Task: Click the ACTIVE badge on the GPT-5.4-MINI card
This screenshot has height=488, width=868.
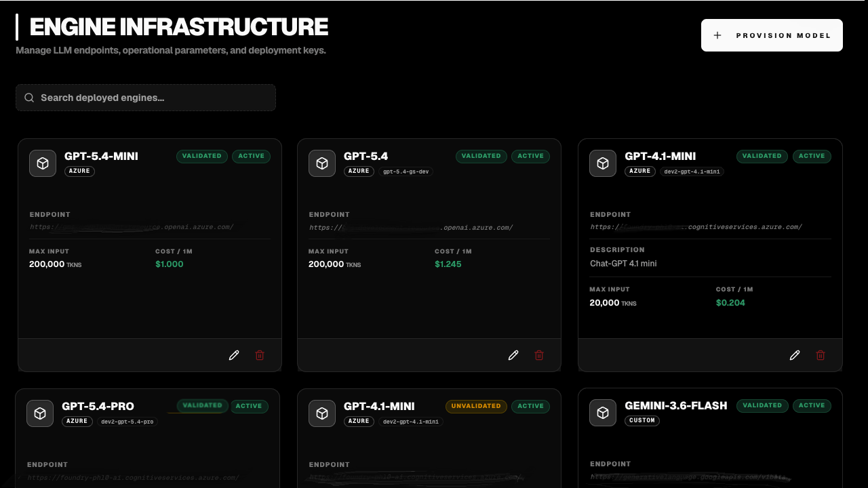Action: click(251, 156)
